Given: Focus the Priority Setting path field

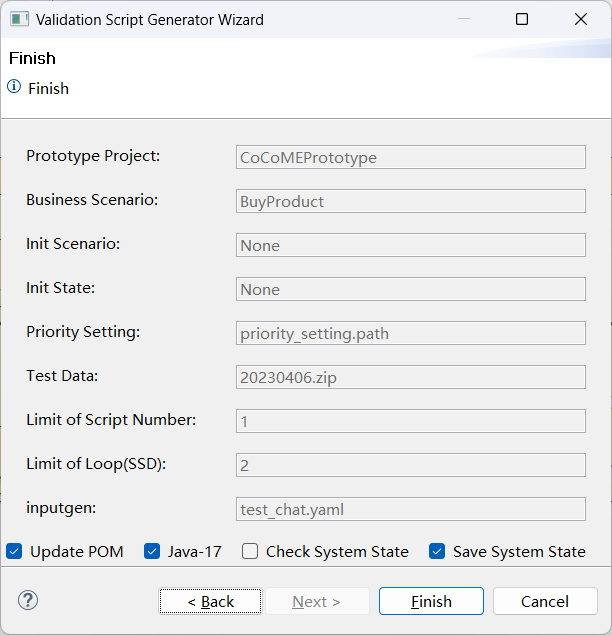Looking at the screenshot, I should tap(410, 333).
